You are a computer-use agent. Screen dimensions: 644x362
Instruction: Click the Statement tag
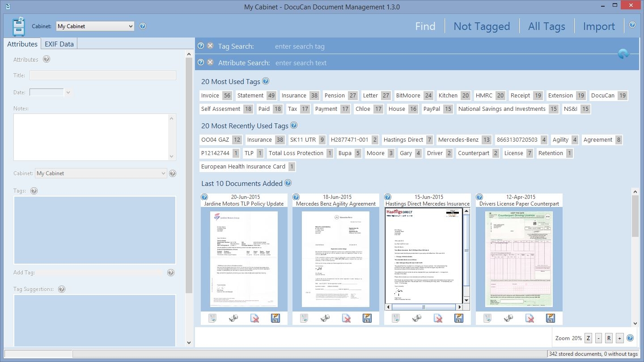pos(256,95)
